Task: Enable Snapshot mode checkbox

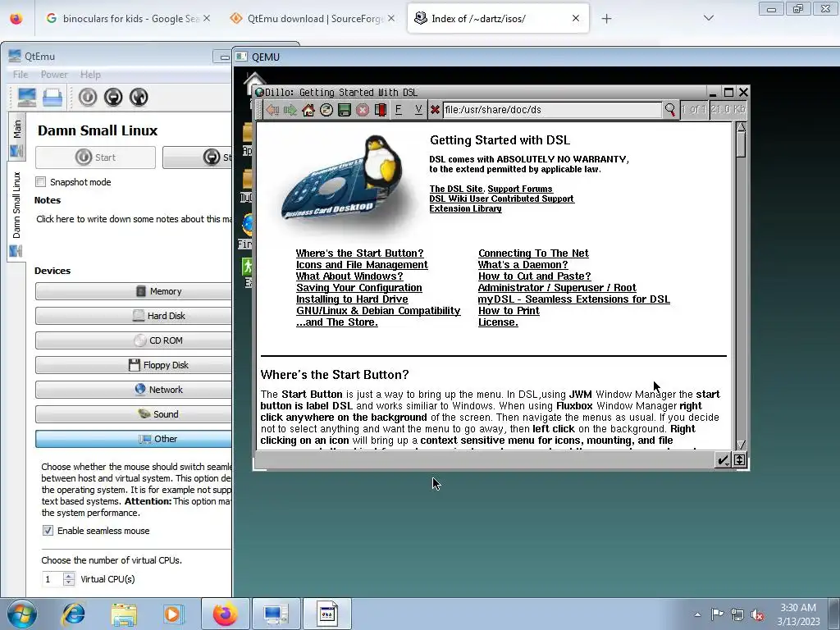Action: pyautogui.click(x=41, y=181)
